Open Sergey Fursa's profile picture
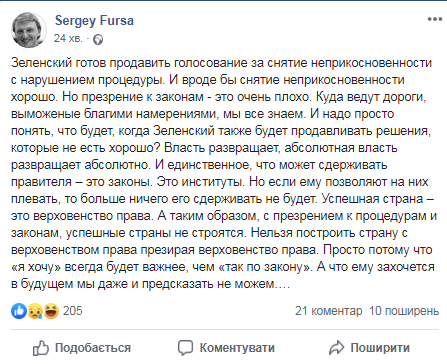 (x=29, y=30)
